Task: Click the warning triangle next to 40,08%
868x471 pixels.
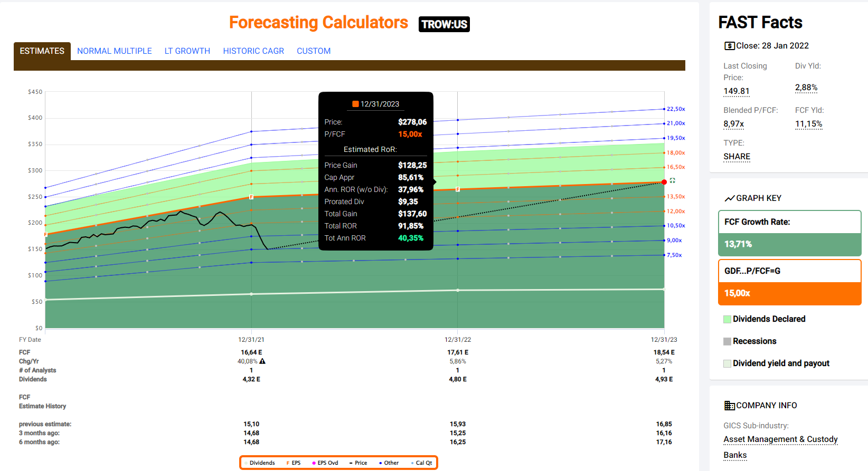Action: click(262, 361)
